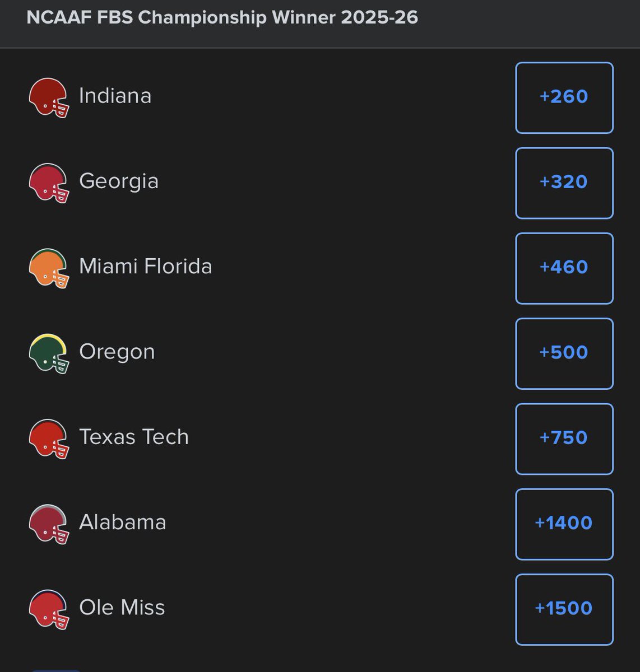Click the Miami Florida orange helmet icon
This screenshot has width=640, height=672.
pyautogui.click(x=49, y=268)
